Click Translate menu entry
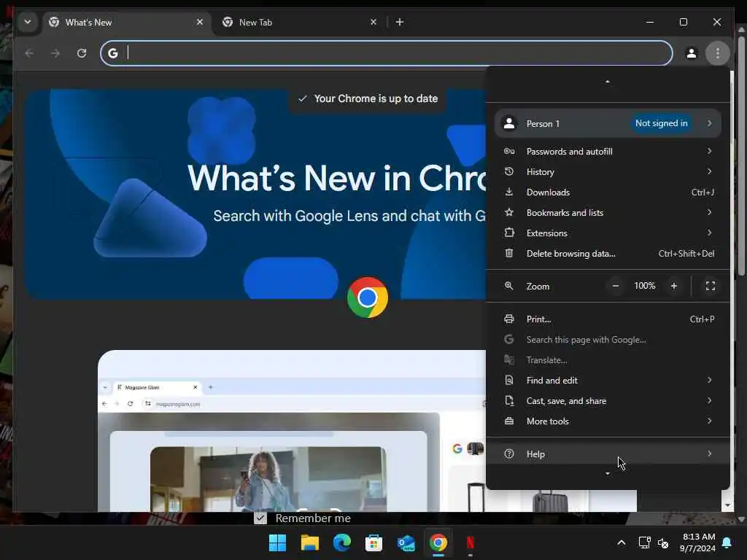Image resolution: width=747 pixels, height=560 pixels. click(x=608, y=360)
